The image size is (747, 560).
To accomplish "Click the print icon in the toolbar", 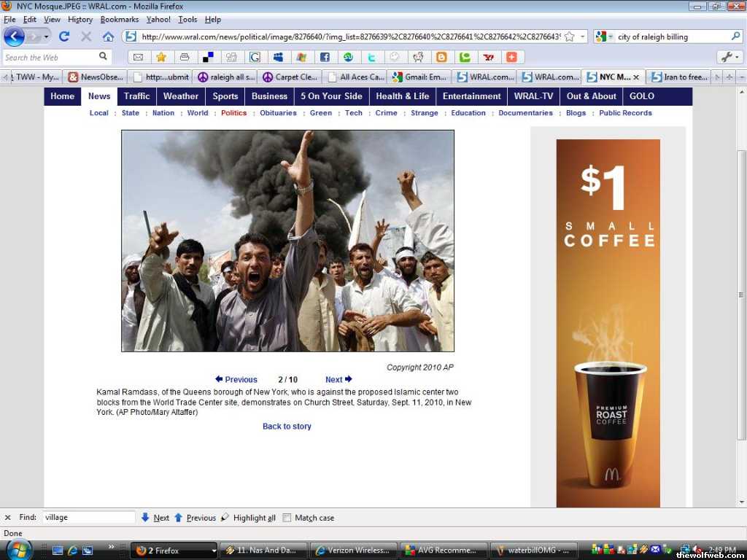I will pyautogui.click(x=185, y=57).
